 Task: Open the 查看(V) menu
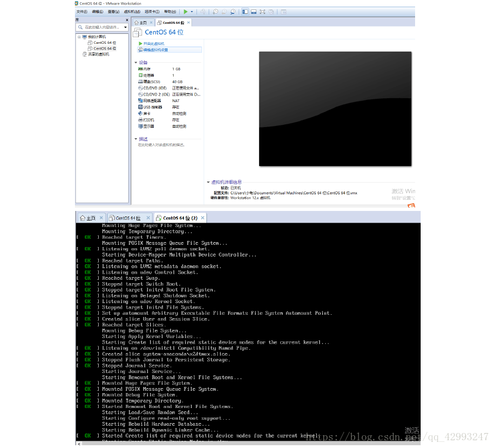113,12
